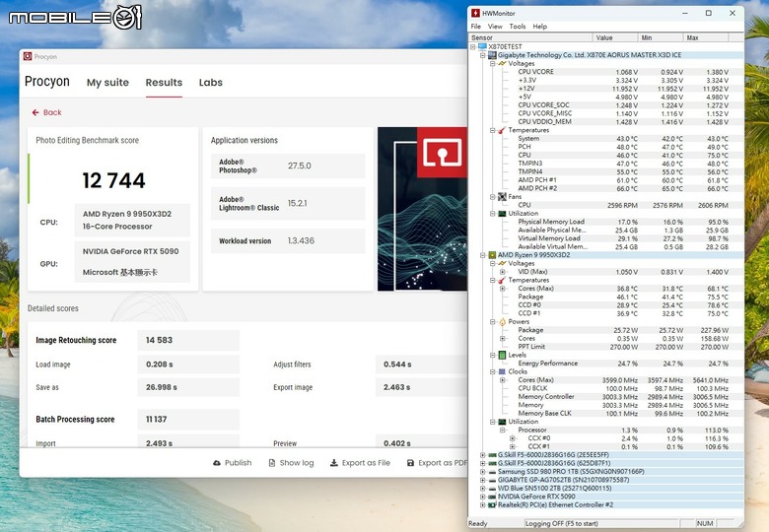Click the Clocks icon under Ryzen
Viewport: 769px width, 532px height.
502,371
